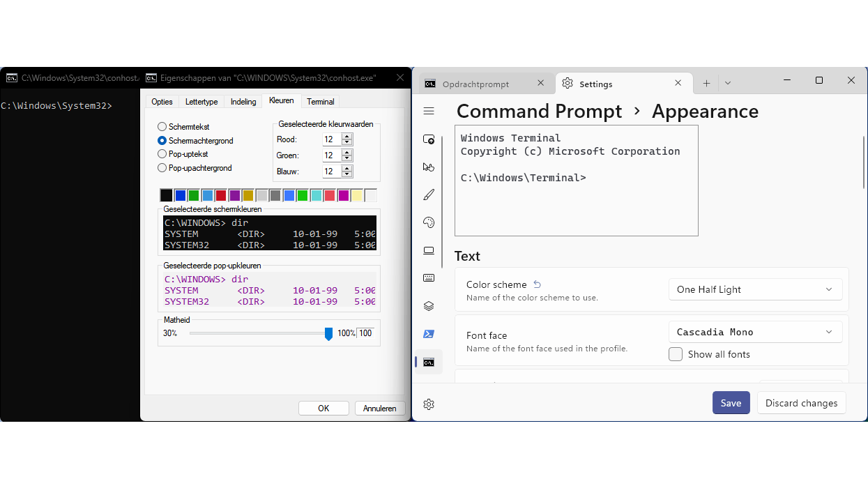Open profile Defaults layers icon in sidebar
Image resolution: width=868 pixels, height=488 pixels.
pyautogui.click(x=429, y=306)
